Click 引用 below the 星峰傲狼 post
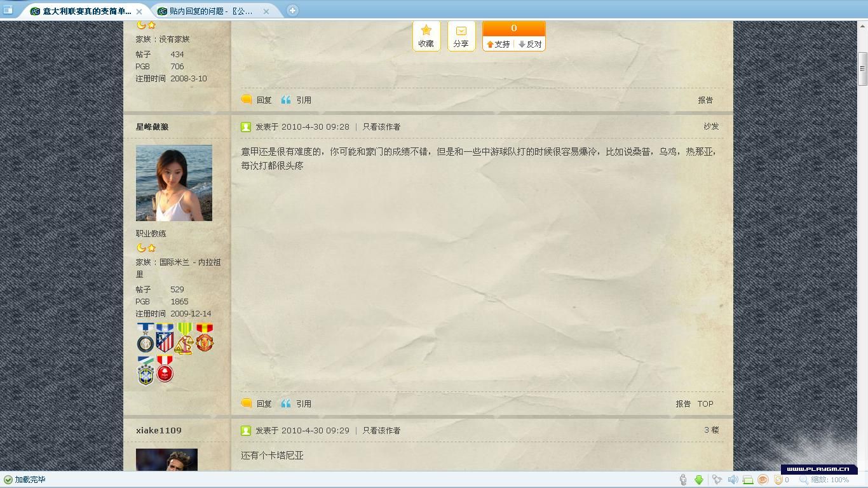The width and height of the screenshot is (868, 488). (x=304, y=403)
